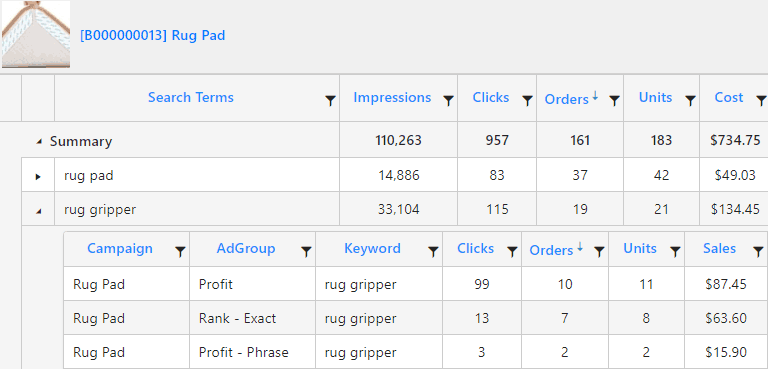
Task: Collapse the rug gripper search term row
Action: (x=38, y=211)
